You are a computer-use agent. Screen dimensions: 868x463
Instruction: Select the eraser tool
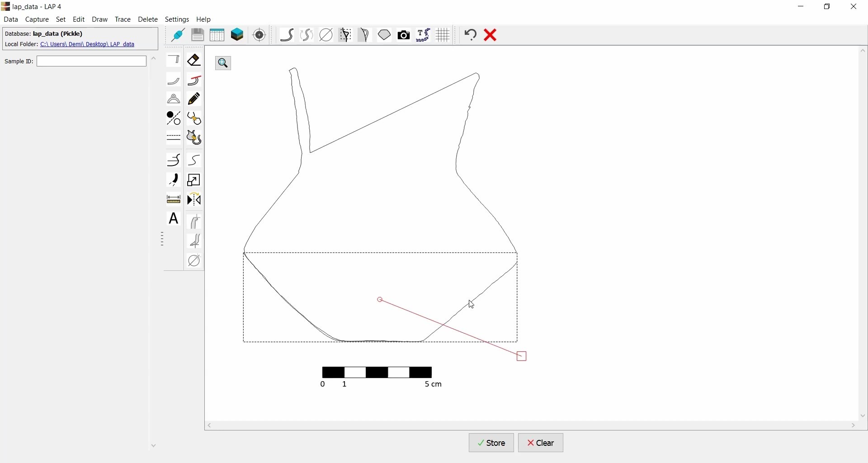[x=195, y=60]
